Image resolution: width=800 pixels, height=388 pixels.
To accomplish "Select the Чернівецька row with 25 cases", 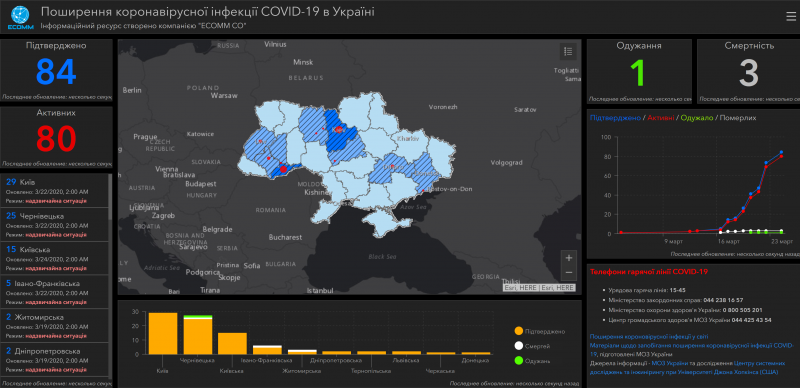I will click(54, 225).
